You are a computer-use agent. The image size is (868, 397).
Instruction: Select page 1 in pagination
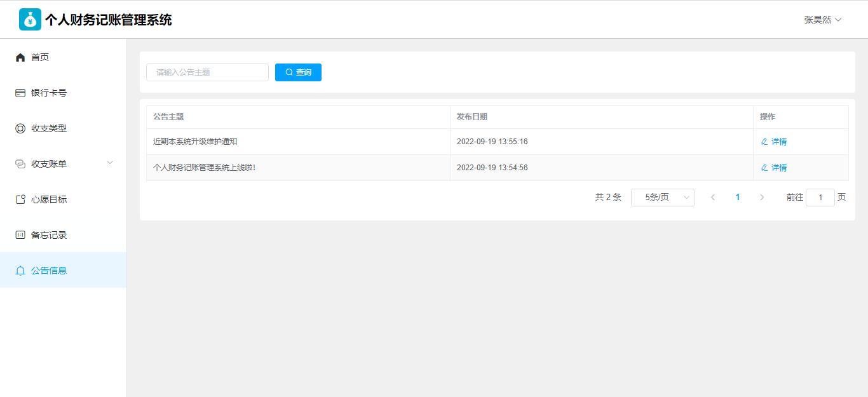pyautogui.click(x=738, y=198)
